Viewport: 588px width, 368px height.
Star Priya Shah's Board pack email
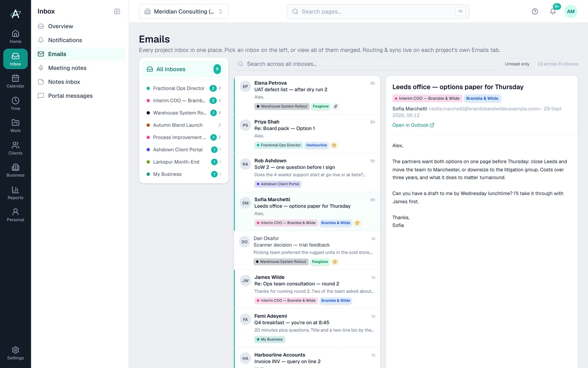click(334, 145)
